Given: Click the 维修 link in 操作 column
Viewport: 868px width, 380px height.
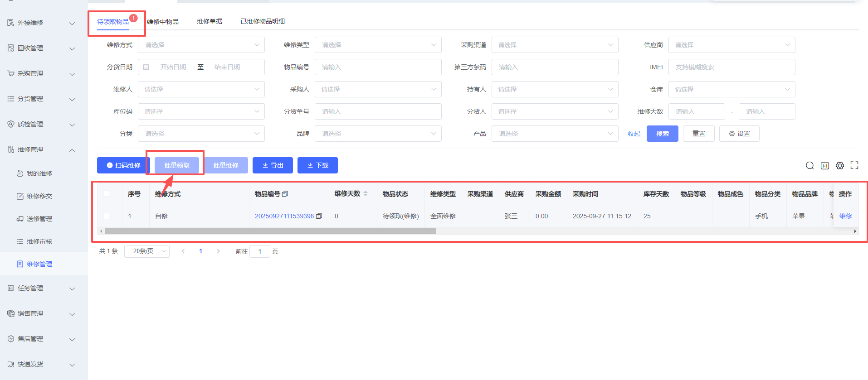Looking at the screenshot, I should click(x=845, y=216).
